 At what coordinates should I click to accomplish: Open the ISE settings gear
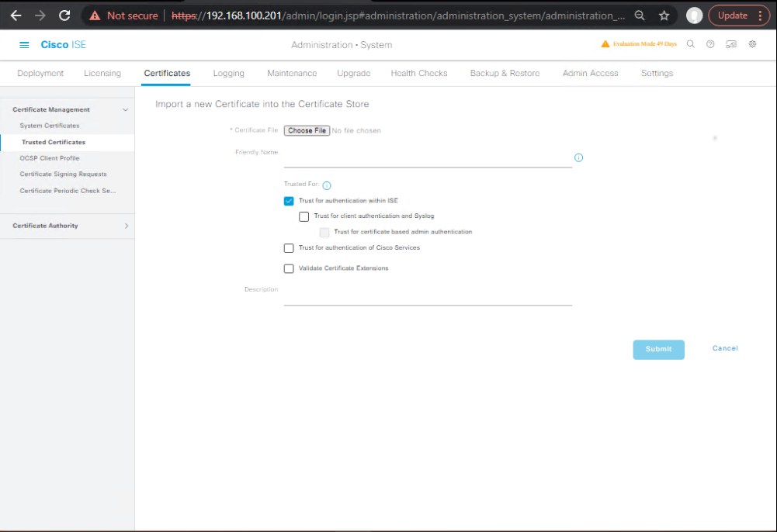point(752,44)
